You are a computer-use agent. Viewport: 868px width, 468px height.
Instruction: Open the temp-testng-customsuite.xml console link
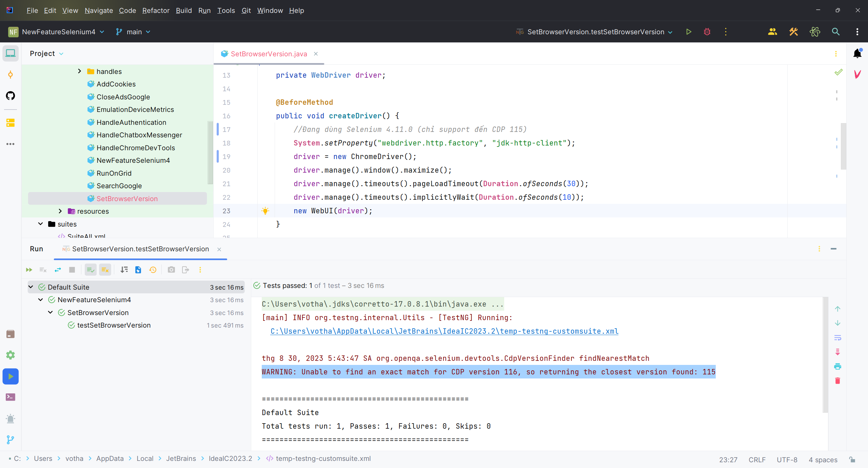click(x=444, y=331)
